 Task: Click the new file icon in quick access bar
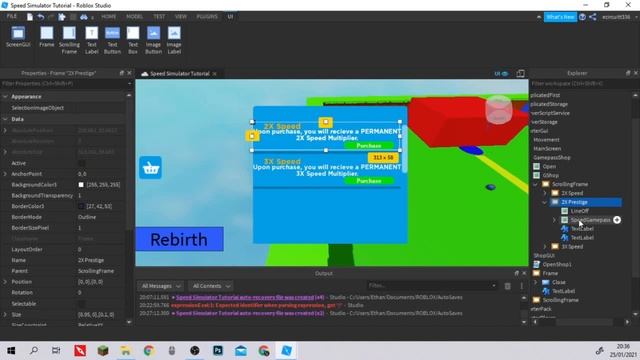(x=30, y=17)
